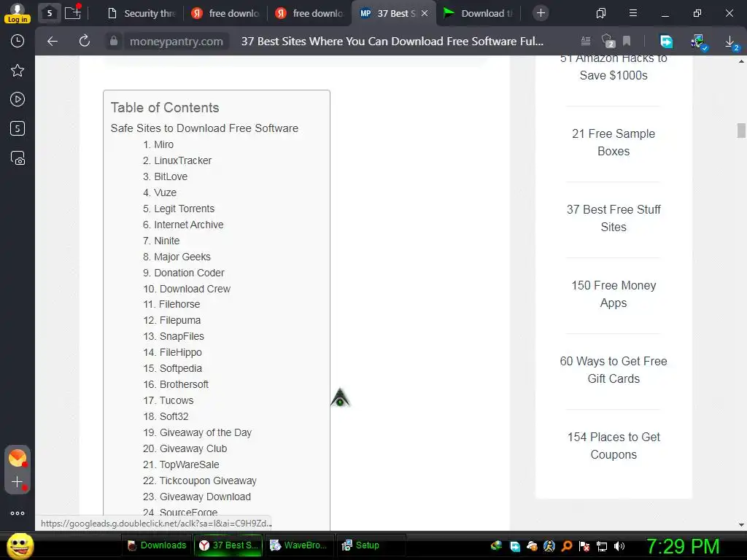Click the site lock security icon
The height and width of the screenshot is (560, 747).
[113, 42]
